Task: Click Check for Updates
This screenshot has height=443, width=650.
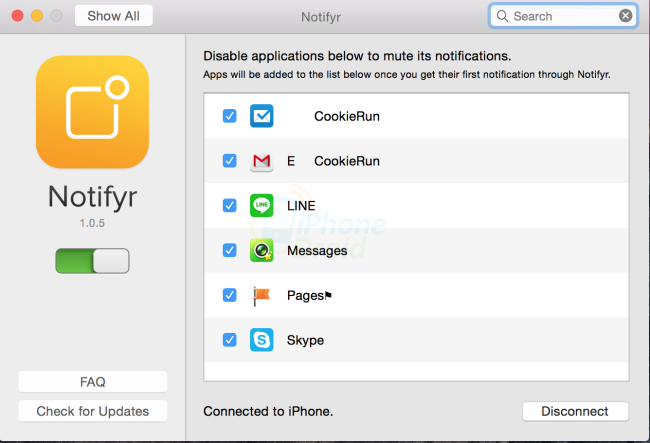Action: point(93,411)
